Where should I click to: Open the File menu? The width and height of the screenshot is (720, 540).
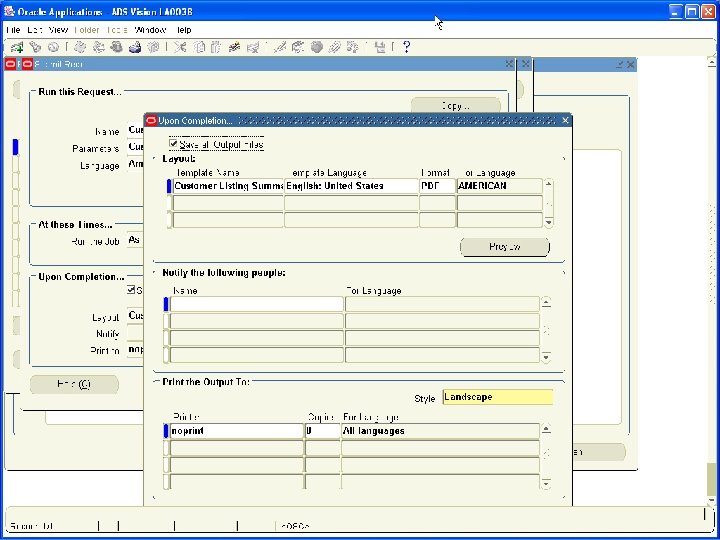click(14, 30)
